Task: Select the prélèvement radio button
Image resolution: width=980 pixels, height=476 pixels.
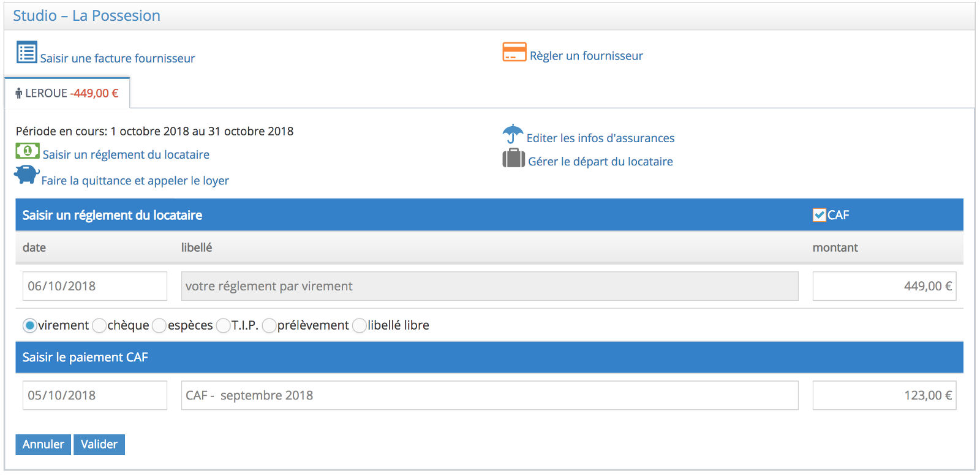Action: (269, 325)
